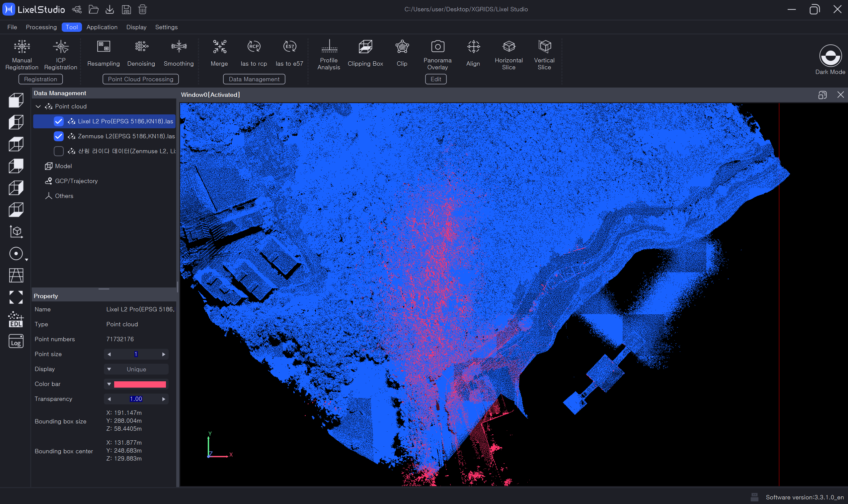Open the Processing menu
The width and height of the screenshot is (848, 504).
tap(41, 27)
